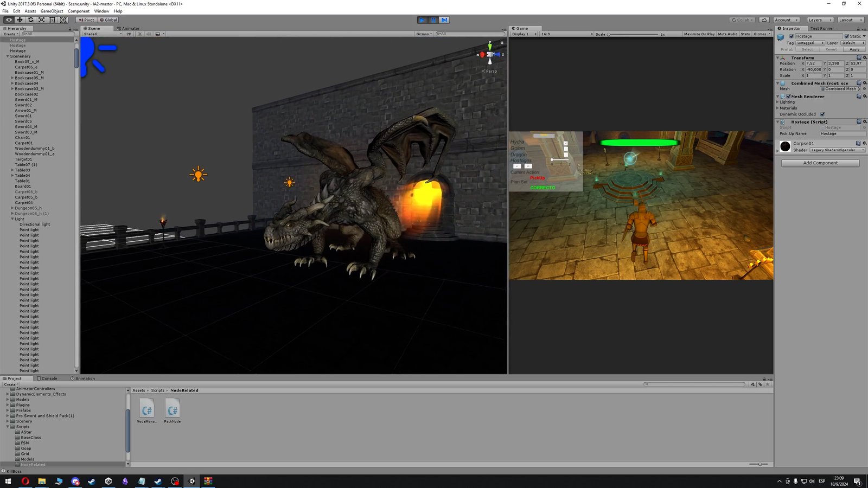The height and width of the screenshot is (488, 868).
Task: Open Hostage Script gear menu
Action: [x=865, y=121]
